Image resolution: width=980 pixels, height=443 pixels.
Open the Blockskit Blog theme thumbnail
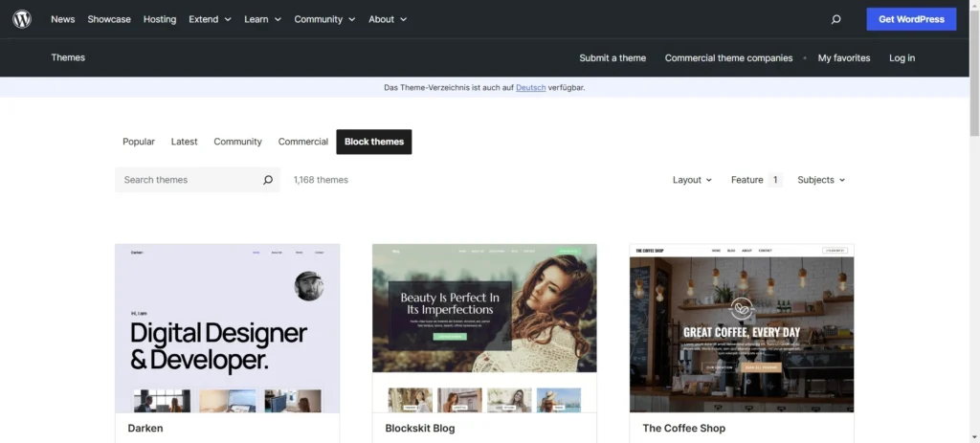click(484, 328)
